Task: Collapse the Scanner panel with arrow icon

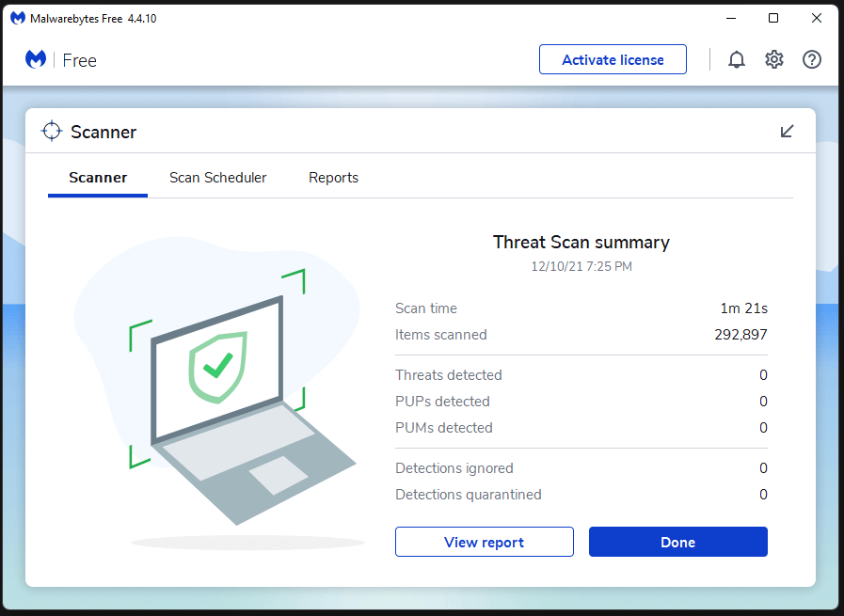Action: 787,132
